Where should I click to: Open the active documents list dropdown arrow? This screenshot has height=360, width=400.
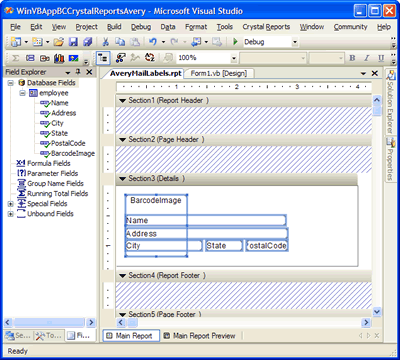coord(363,74)
